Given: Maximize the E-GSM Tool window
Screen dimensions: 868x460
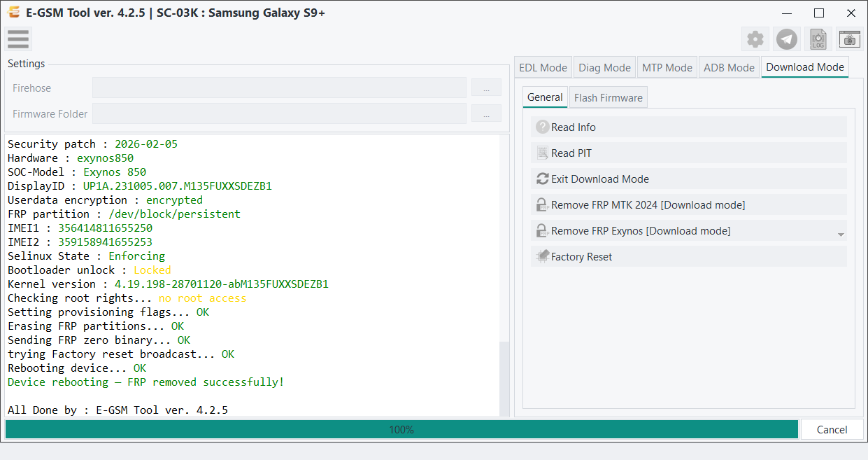Looking at the screenshot, I should tap(819, 13).
